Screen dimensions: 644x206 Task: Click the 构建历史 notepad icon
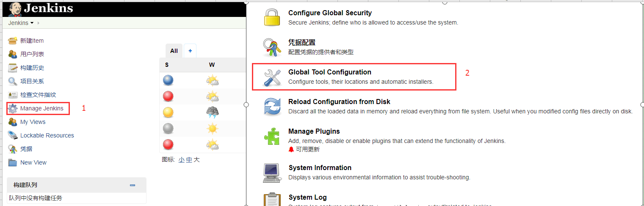point(13,68)
